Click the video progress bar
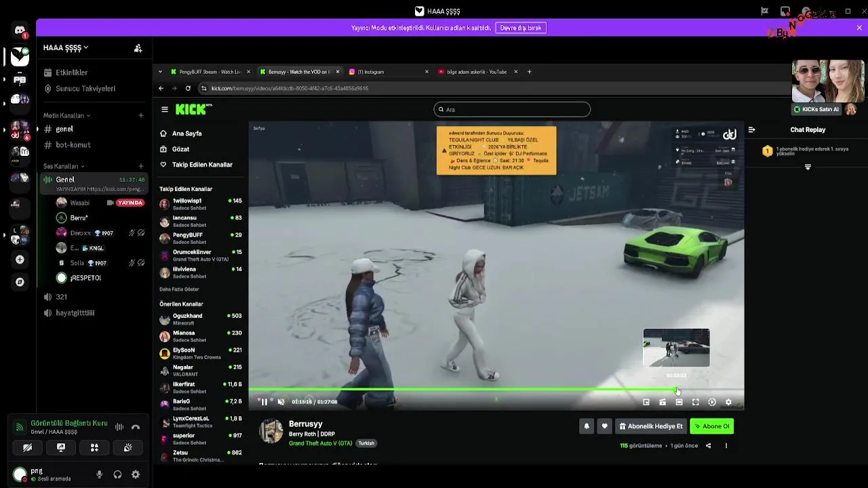 (496, 390)
